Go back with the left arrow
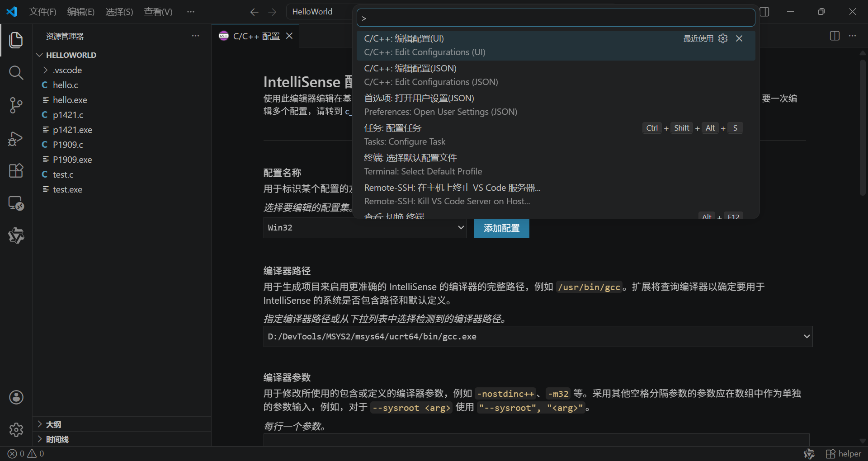Screen dimensions: 868x461 pyautogui.click(x=255, y=12)
